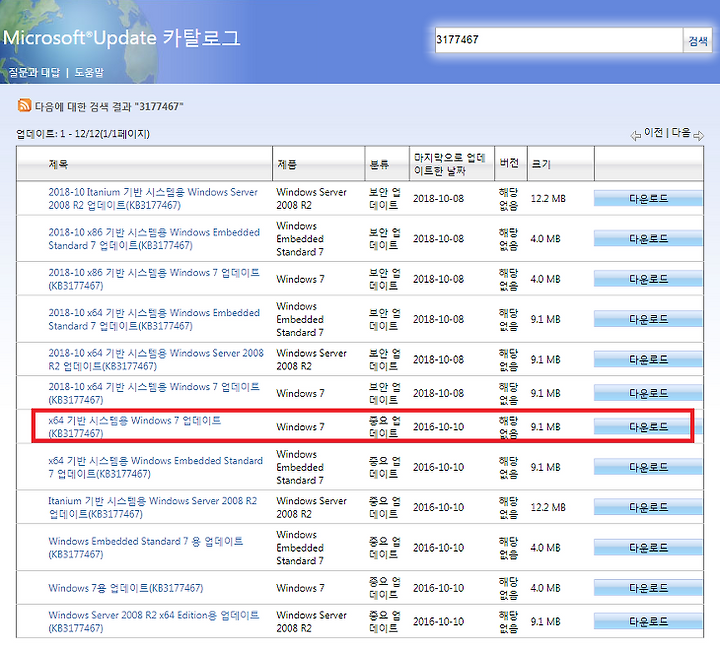Open Windows 7용 업데이트(KB3177467) link

point(125,588)
